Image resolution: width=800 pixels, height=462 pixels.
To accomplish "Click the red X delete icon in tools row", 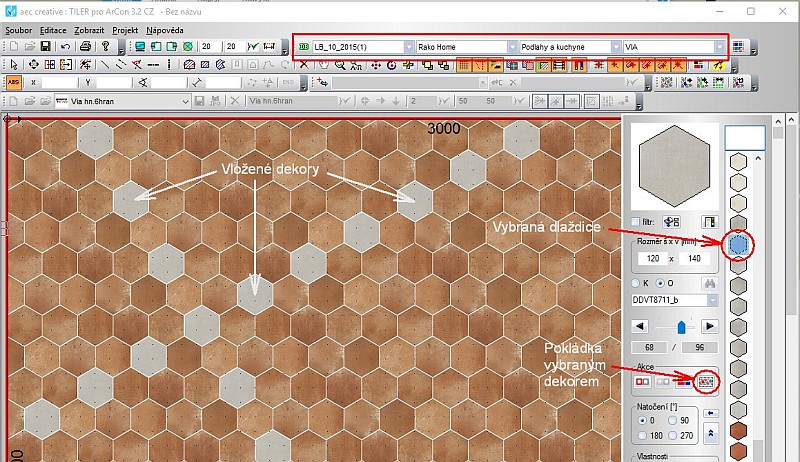I will (304, 65).
